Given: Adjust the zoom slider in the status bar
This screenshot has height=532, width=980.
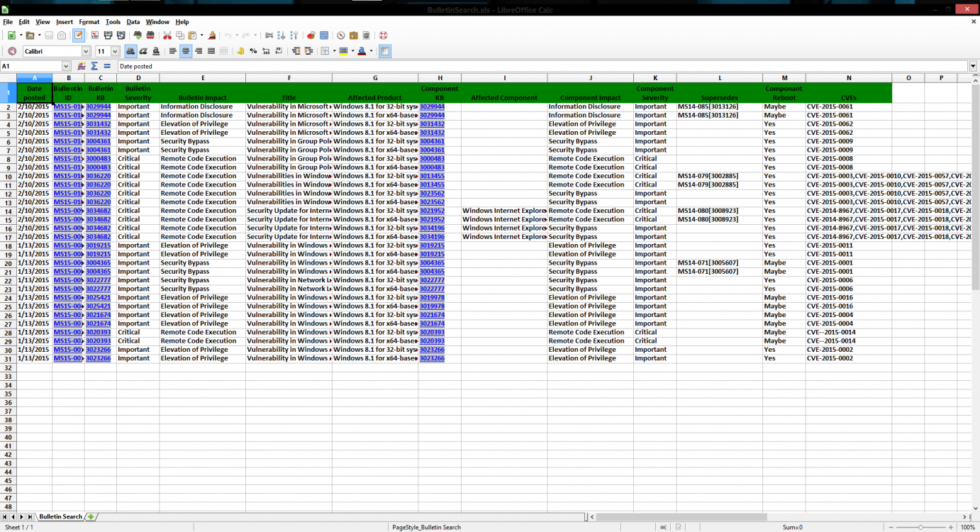Looking at the screenshot, I should click(x=920, y=527).
